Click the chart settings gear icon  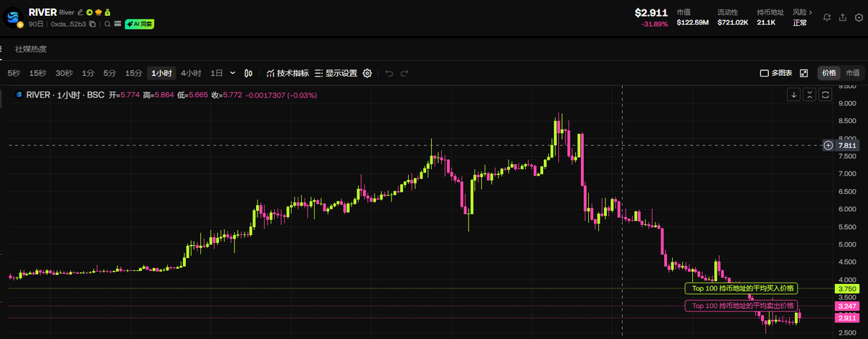(367, 73)
